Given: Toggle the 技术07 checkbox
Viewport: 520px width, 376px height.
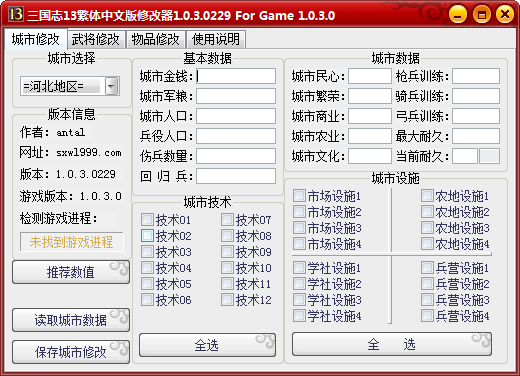Looking at the screenshot, I should 227,220.
